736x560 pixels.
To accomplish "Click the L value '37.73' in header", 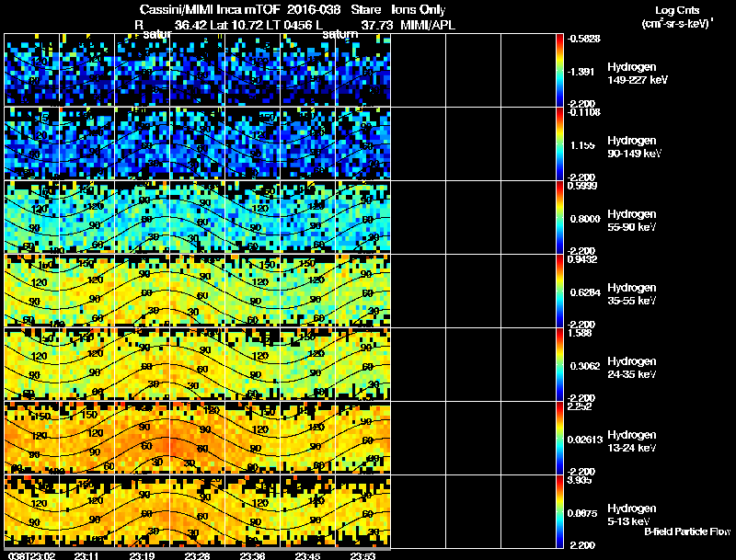I will [x=376, y=25].
